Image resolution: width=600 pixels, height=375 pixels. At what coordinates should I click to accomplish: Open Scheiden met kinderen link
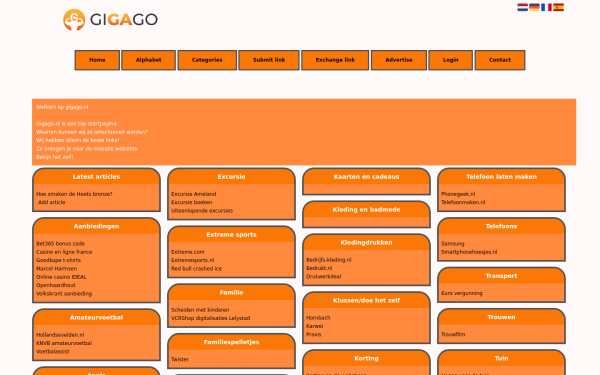tap(200, 310)
